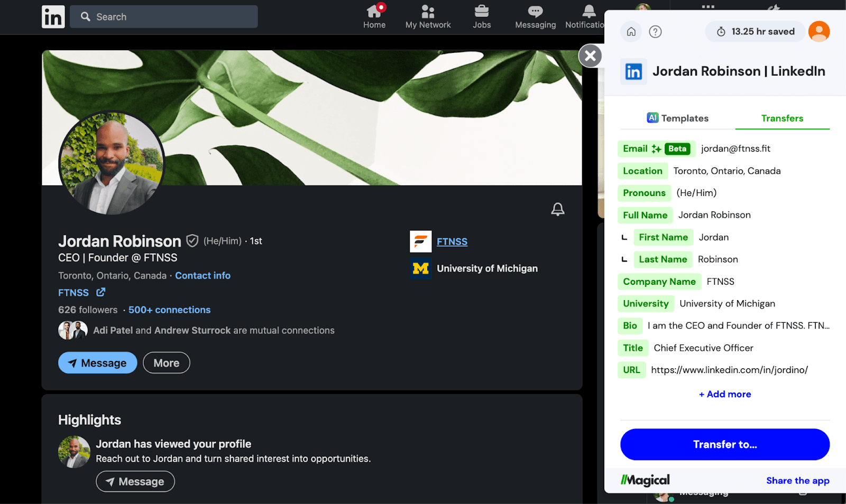Select the Full Name field tag
Screen dimensions: 846x504
coord(645,216)
